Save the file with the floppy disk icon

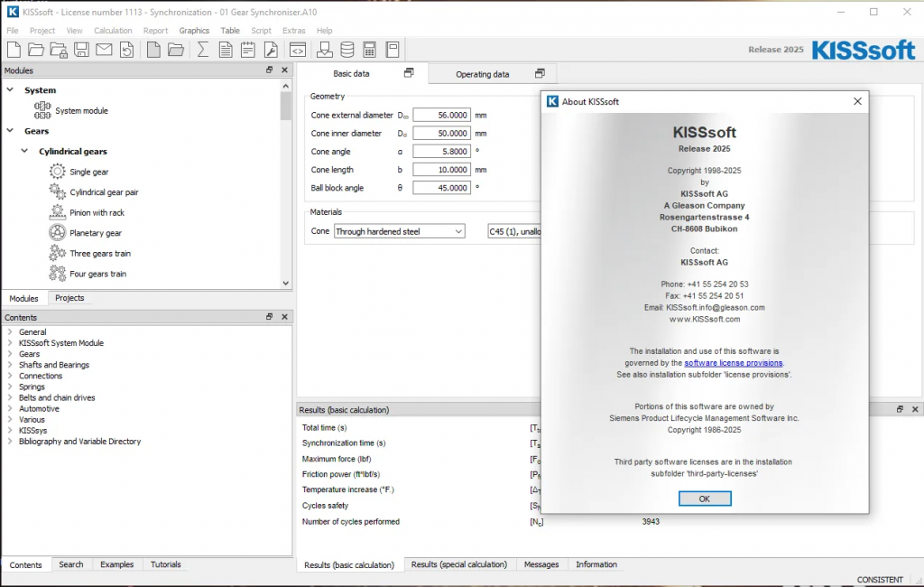point(81,50)
